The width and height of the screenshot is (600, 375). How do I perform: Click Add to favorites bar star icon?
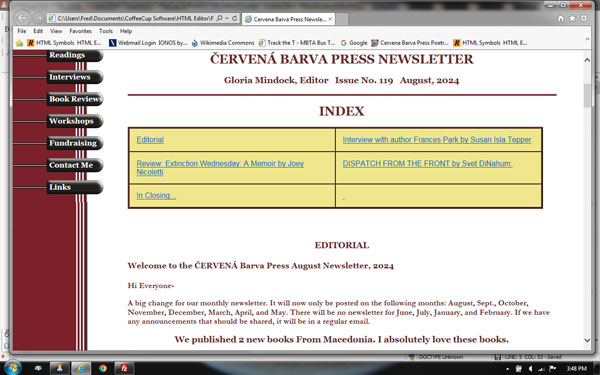(20, 43)
